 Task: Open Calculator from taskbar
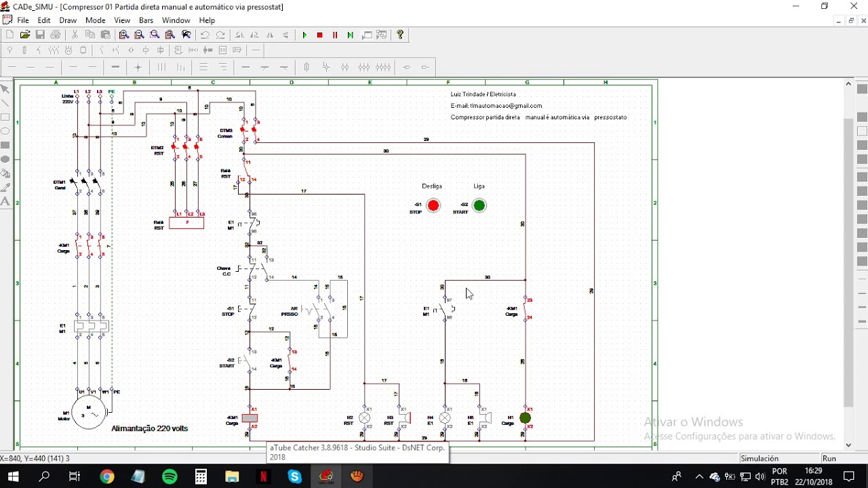pyautogui.click(x=201, y=476)
